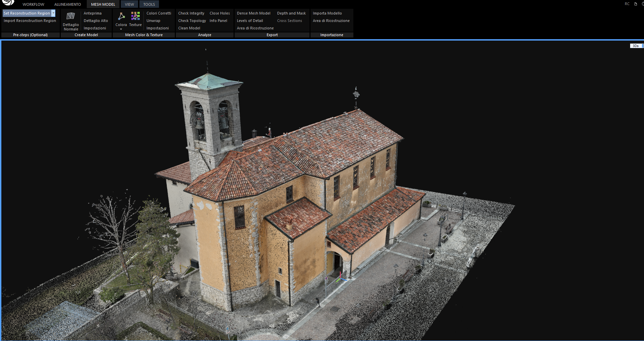The image size is (644, 341).
Task: Click Import Reconstruction Region
Action: pyautogui.click(x=30, y=21)
